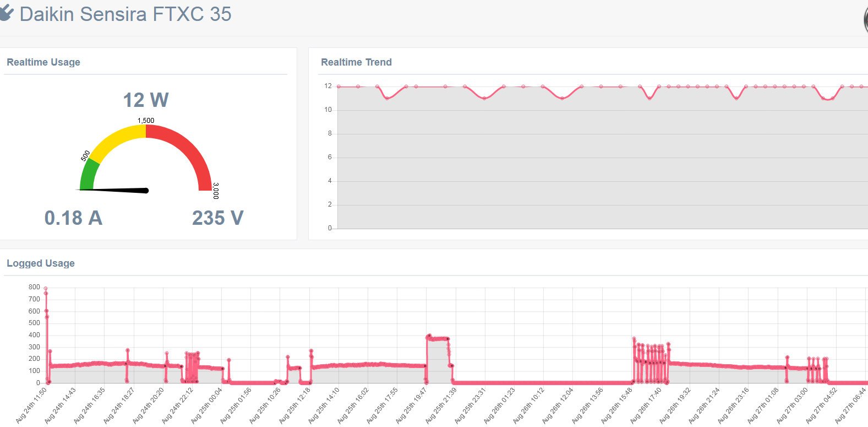Image resolution: width=868 pixels, height=427 pixels.
Task: Click the 6 value on Realtime Trend axis
Action: click(330, 157)
